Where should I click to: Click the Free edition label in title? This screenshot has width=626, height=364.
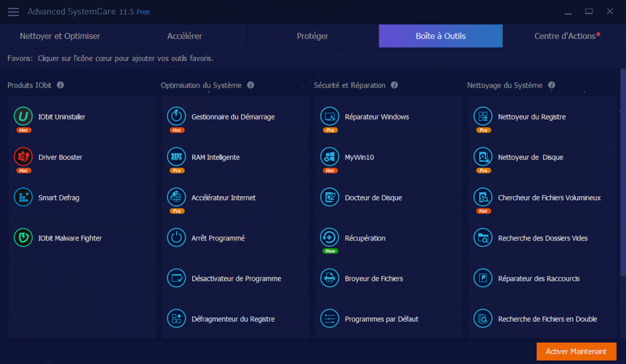[143, 12]
